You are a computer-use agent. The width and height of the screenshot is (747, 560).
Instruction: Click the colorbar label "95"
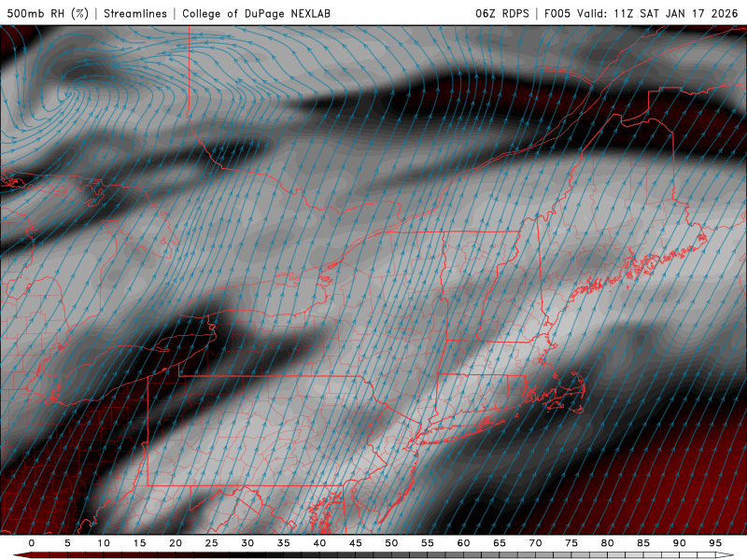[x=715, y=543]
